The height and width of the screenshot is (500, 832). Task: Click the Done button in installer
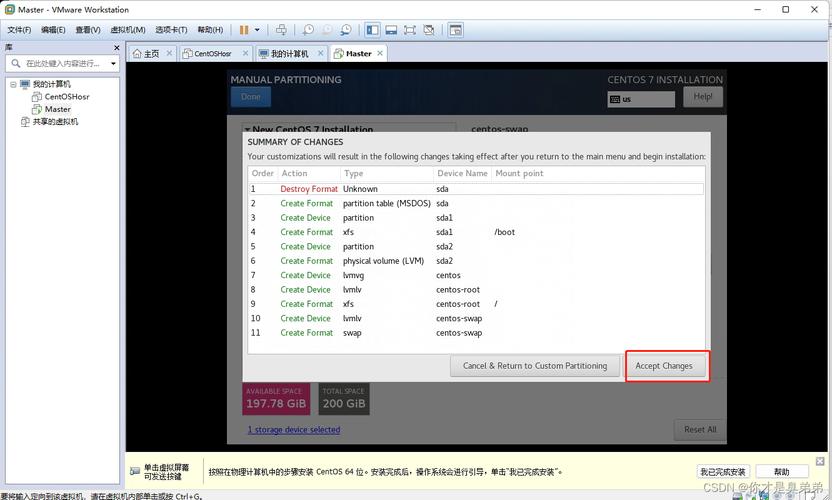251,97
